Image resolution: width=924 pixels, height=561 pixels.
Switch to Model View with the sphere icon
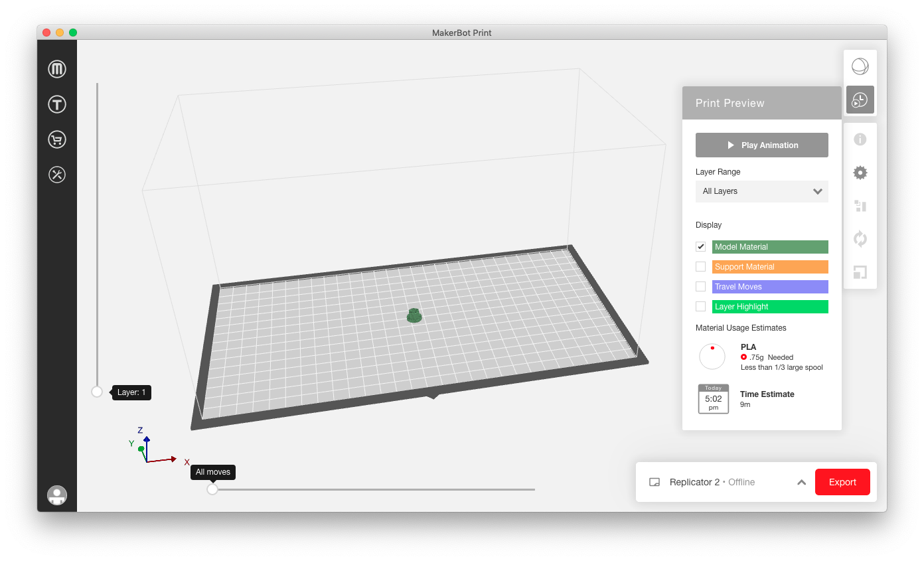tap(860, 66)
